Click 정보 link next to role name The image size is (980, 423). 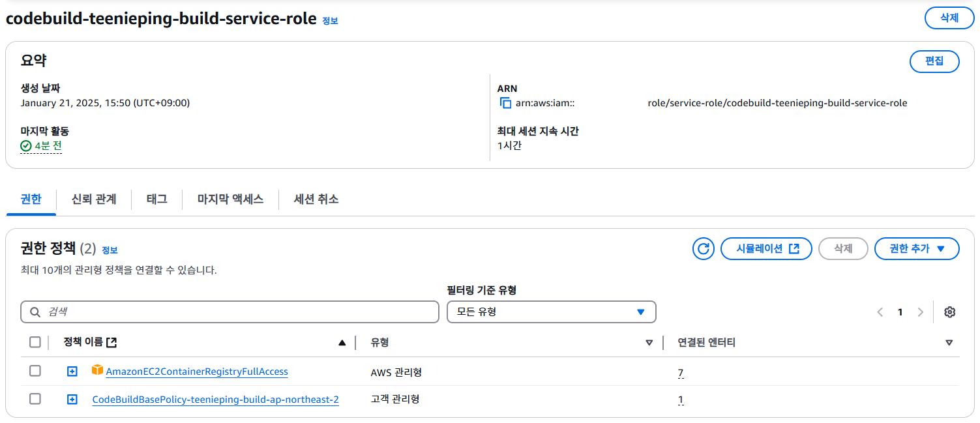pos(330,21)
